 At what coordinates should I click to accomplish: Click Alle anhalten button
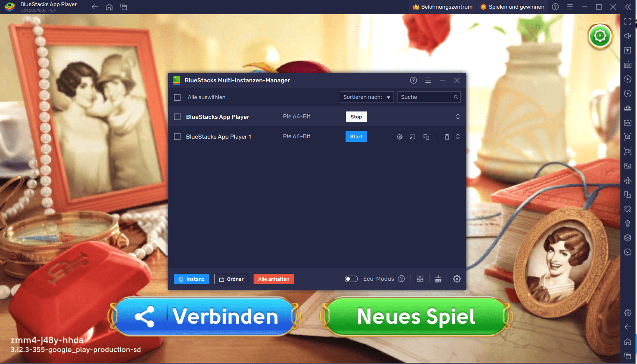274,279
